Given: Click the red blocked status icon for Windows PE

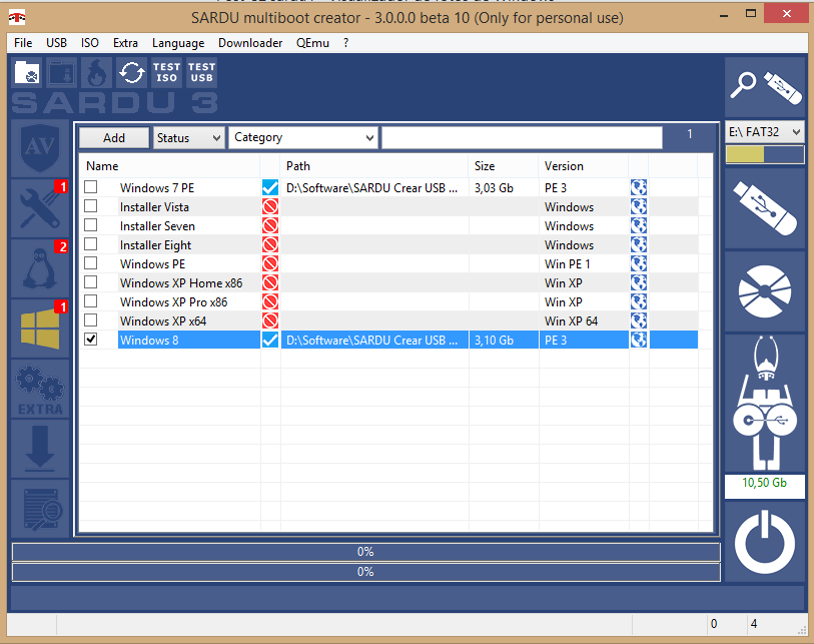Looking at the screenshot, I should pyautogui.click(x=270, y=264).
